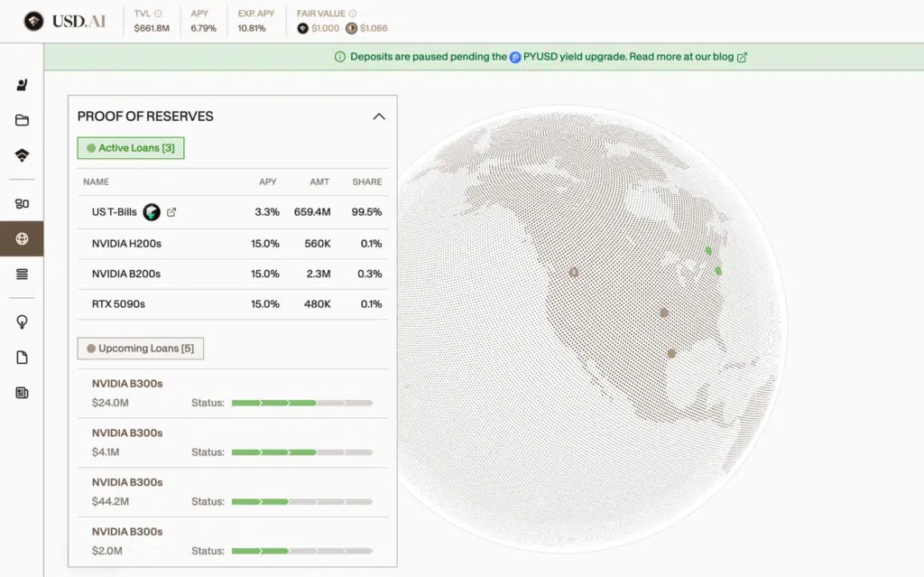Open the external link icon beside US T-Bills
This screenshot has width=924, height=577.
[171, 212]
